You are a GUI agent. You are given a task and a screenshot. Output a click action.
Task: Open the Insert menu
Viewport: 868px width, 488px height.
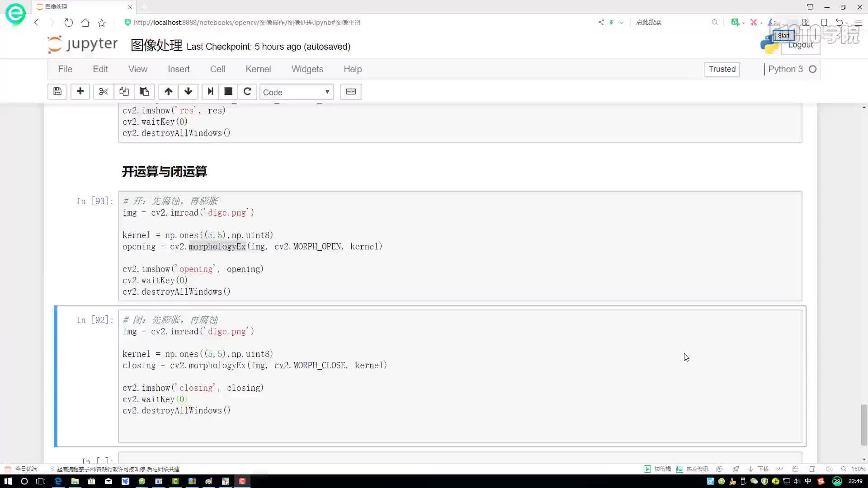click(179, 69)
